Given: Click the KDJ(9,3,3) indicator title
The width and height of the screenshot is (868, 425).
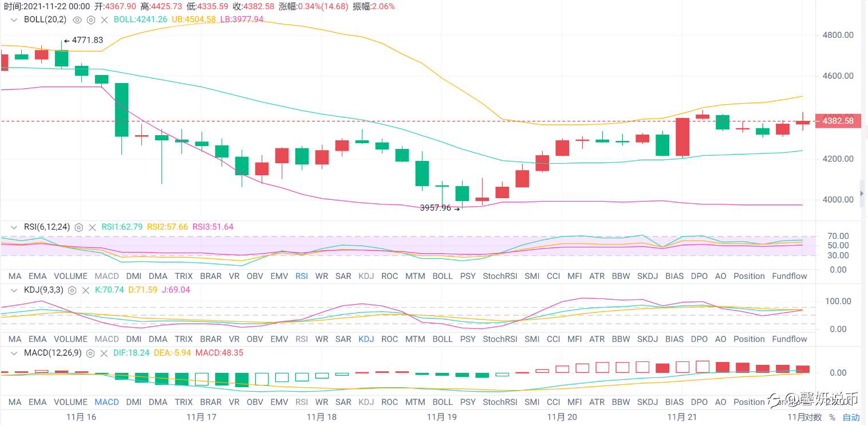Looking at the screenshot, I should point(44,290).
